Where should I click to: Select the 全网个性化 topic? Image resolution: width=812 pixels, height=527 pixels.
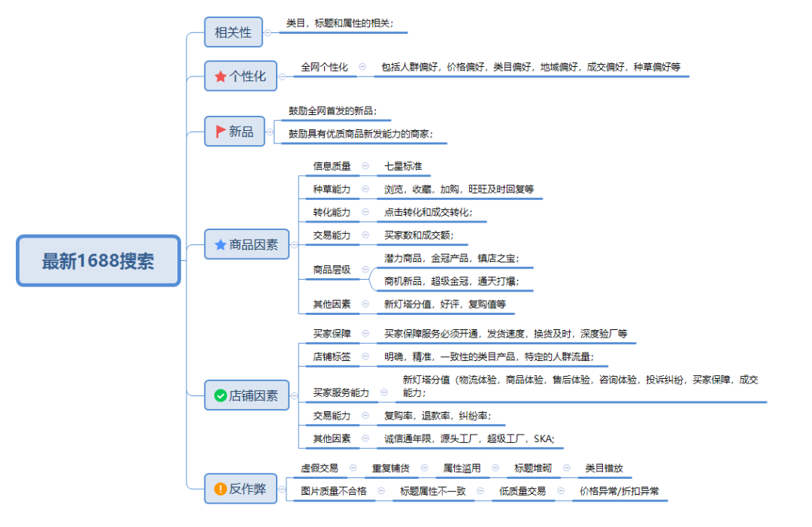click(325, 68)
